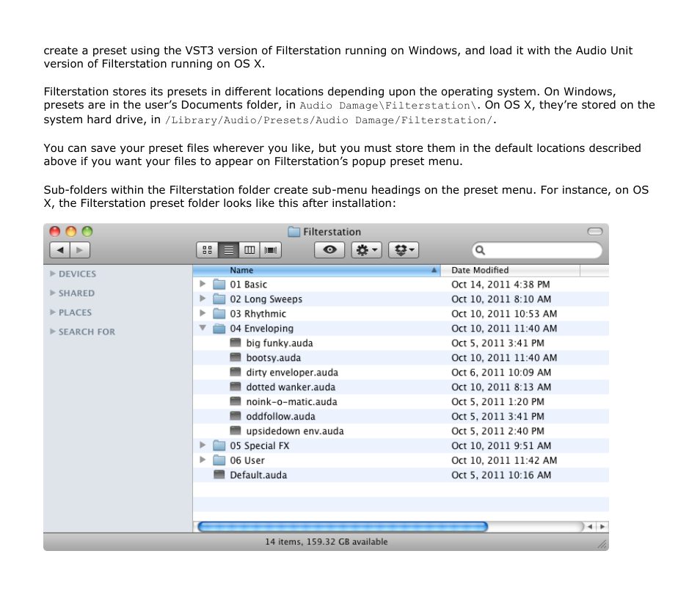Expand the DEVICES sidebar section
700x595 pixels.
point(53,274)
